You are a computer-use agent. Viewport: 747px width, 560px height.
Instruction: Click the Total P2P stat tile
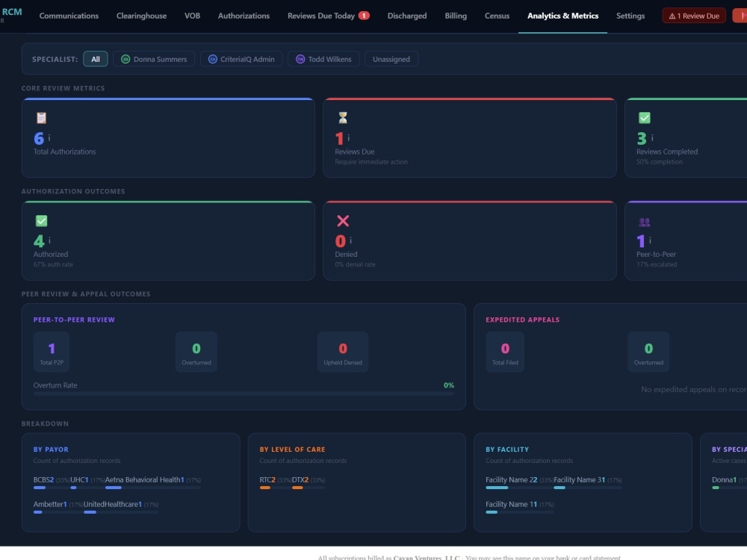click(x=52, y=352)
